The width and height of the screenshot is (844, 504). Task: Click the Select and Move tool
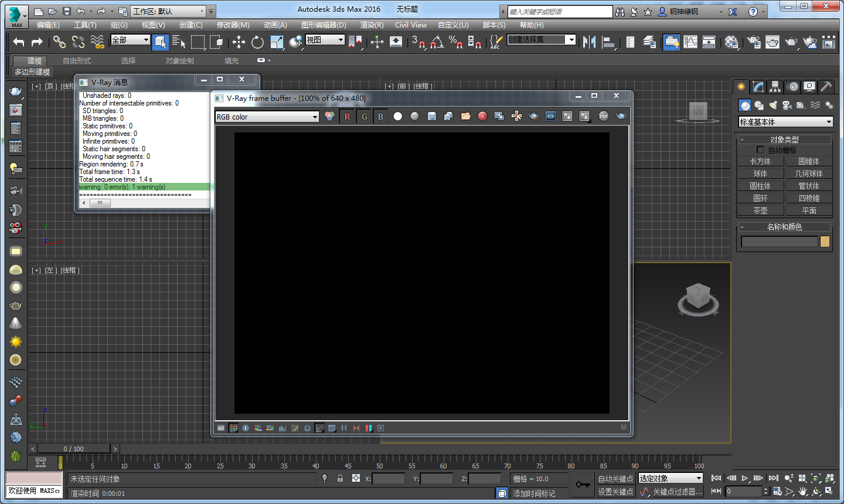click(239, 42)
